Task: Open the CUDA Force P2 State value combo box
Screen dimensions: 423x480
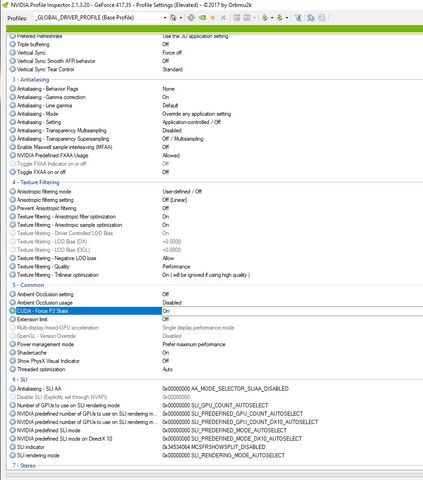Action: tap(292, 311)
